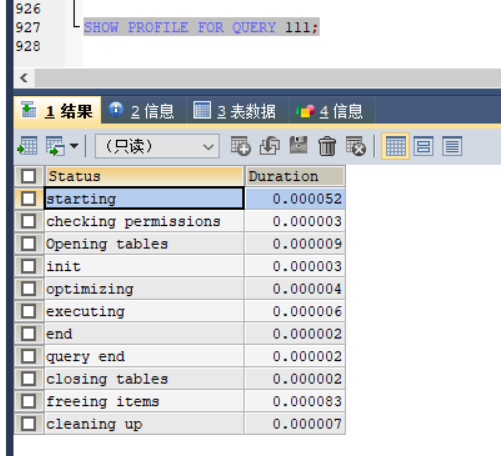Switch to grid view mode
Screen dimensions: 501x456
point(395,146)
